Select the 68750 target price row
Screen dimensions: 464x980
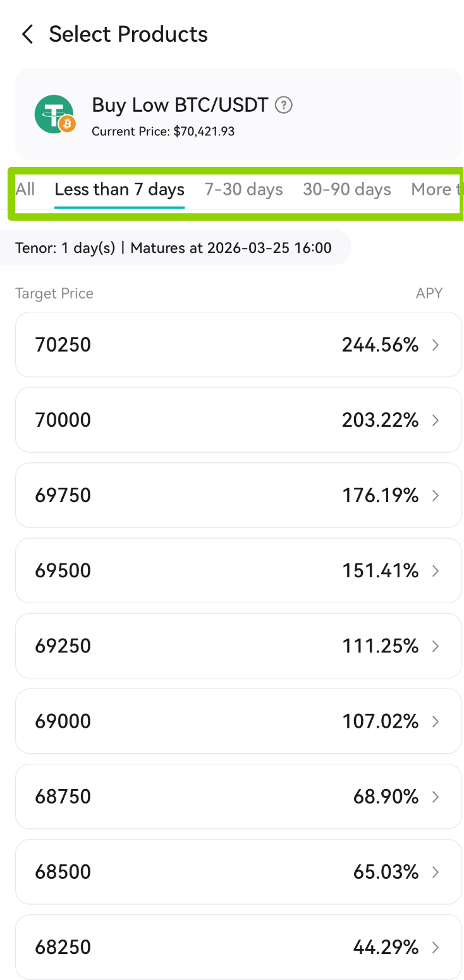(238, 797)
